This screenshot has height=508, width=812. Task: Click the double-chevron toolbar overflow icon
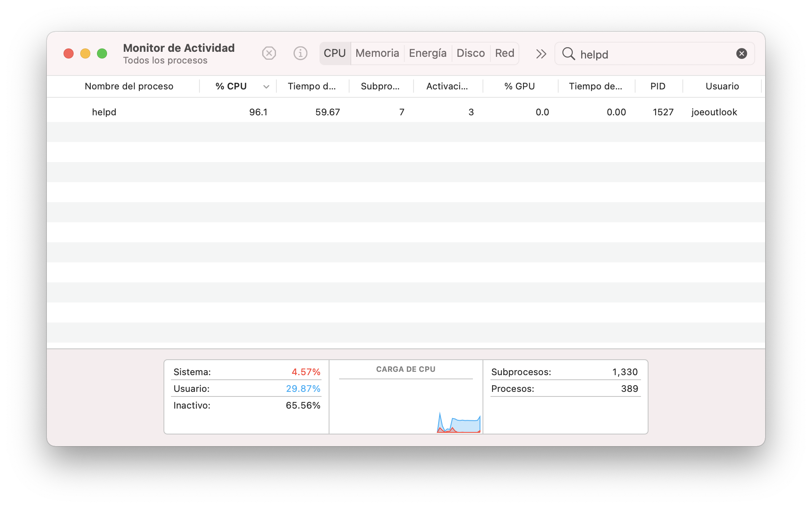541,54
